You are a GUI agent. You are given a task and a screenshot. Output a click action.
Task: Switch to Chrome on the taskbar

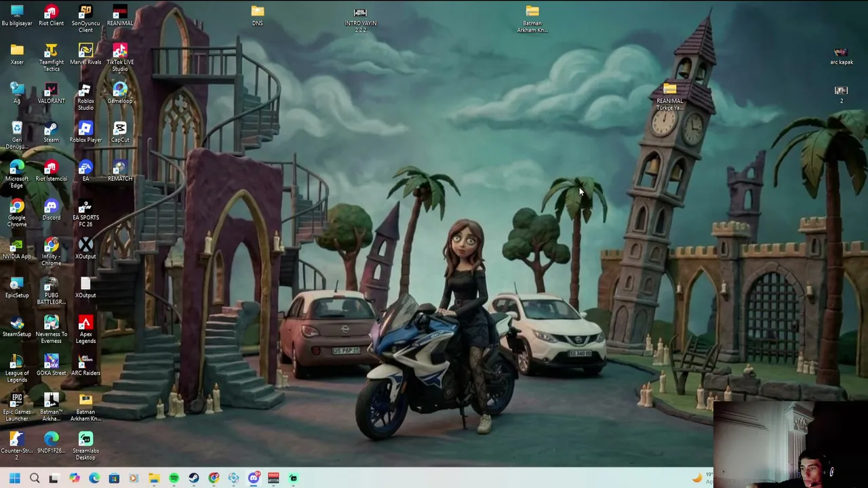click(x=214, y=479)
